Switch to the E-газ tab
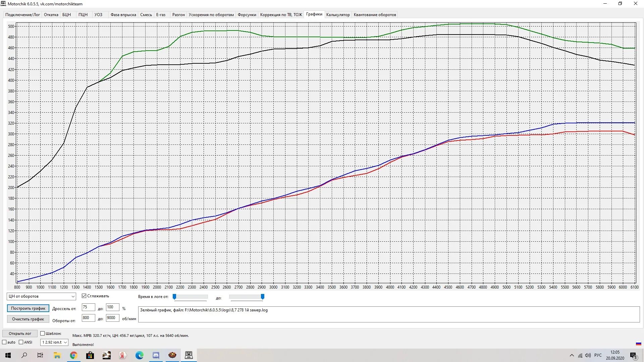Viewport: 644px width, 362px height. click(x=161, y=15)
